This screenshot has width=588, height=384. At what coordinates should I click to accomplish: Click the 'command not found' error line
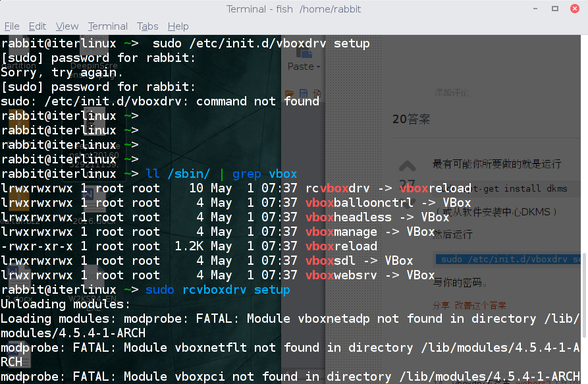[x=160, y=101]
